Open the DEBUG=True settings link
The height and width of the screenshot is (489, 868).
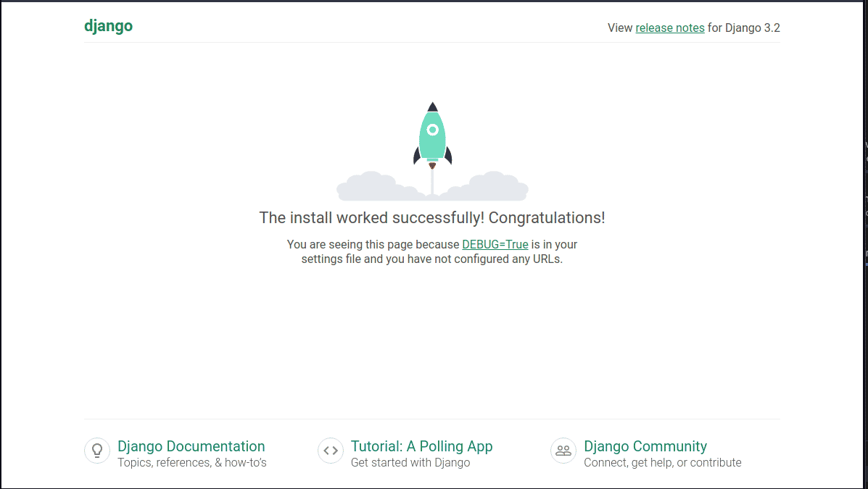[495, 245]
